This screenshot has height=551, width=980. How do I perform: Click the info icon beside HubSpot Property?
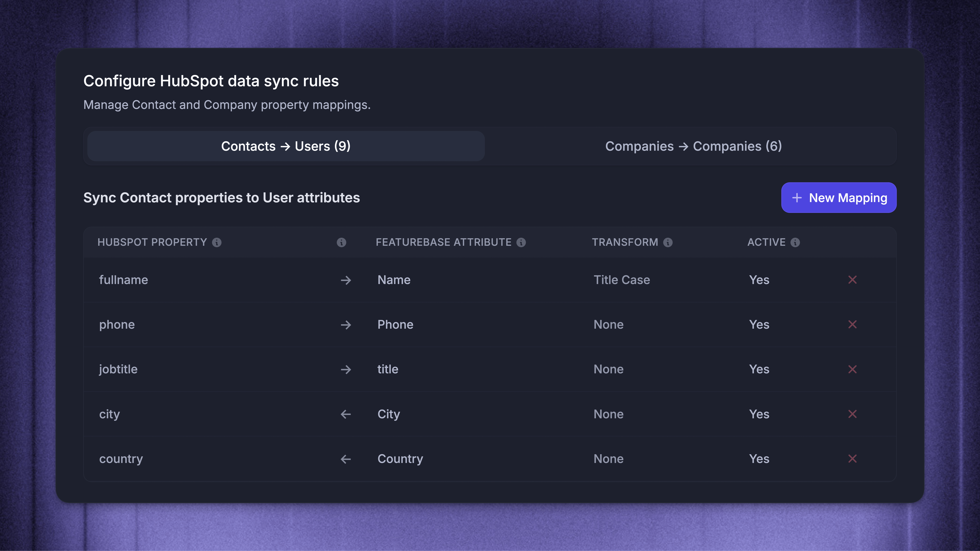[x=217, y=242]
